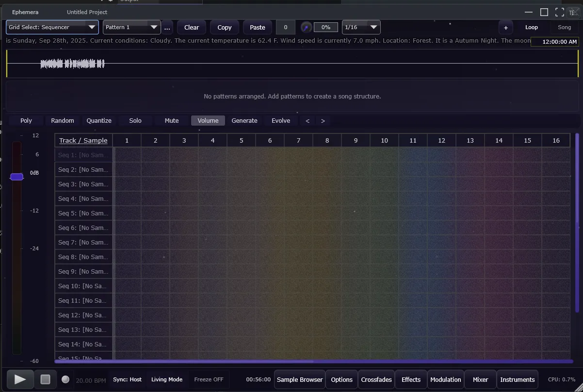Open the Sample Browser

(299, 380)
